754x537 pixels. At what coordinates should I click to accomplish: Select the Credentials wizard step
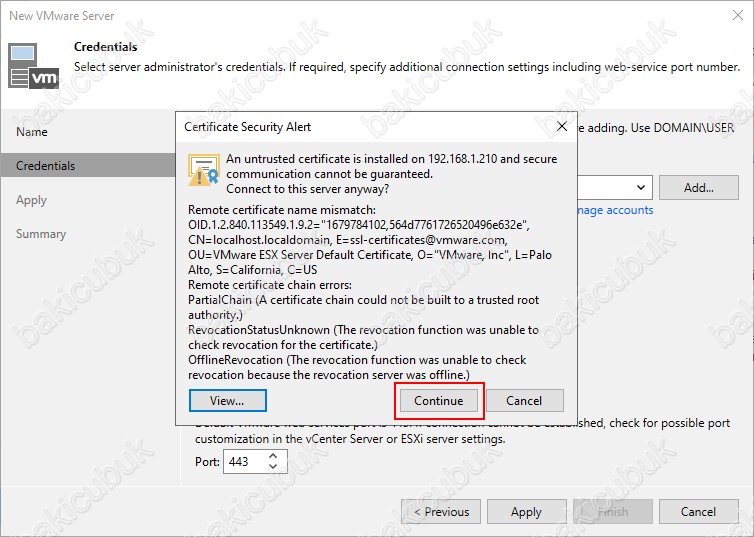[89, 165]
